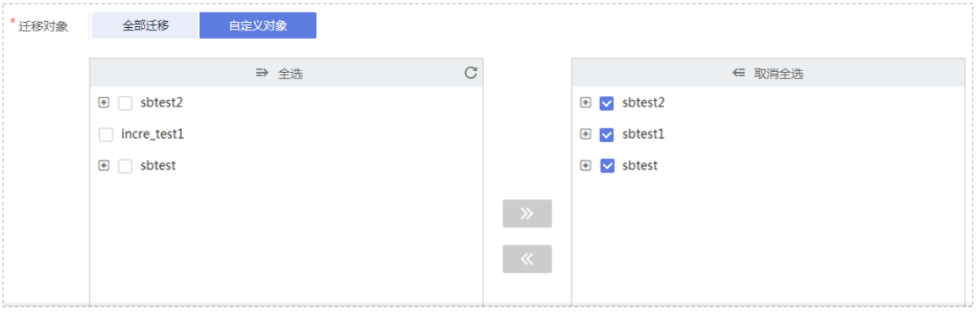The image size is (980, 314).
Task: Tick the incre_test1 checkbox
Action: point(106,135)
